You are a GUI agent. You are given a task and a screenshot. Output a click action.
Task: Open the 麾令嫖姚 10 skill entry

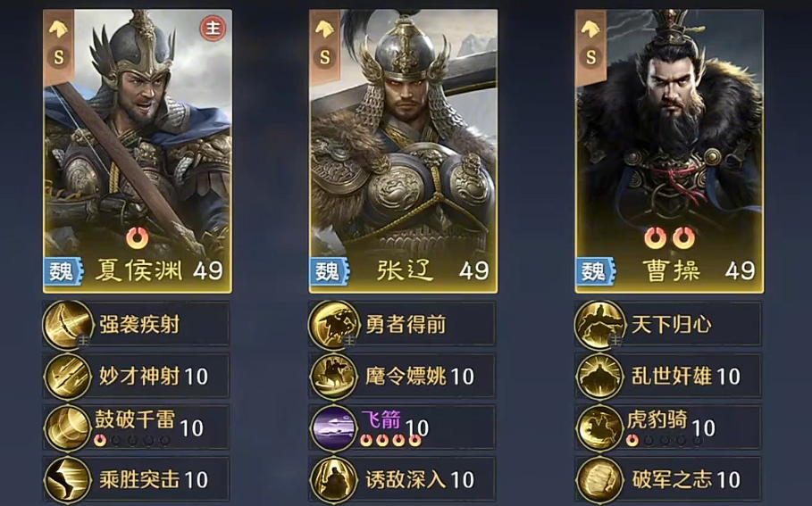402,376
